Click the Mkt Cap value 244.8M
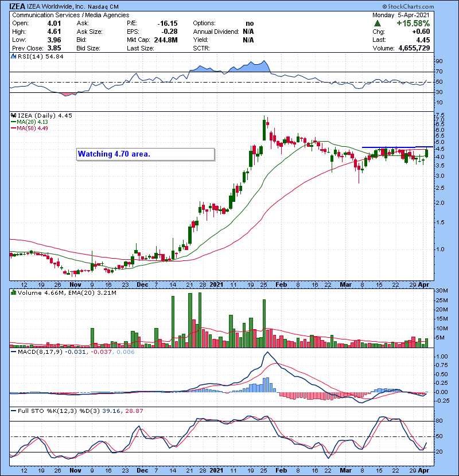The width and height of the screenshot is (459, 476). 166,40
